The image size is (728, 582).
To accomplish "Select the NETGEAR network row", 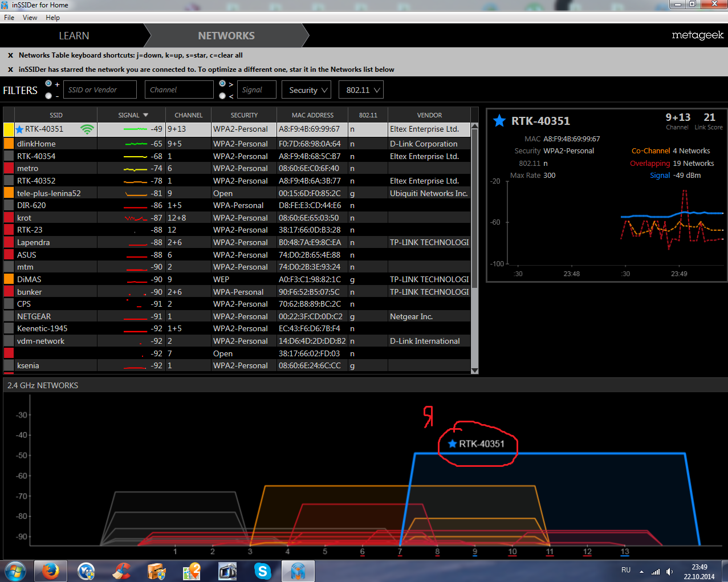I will [x=237, y=316].
